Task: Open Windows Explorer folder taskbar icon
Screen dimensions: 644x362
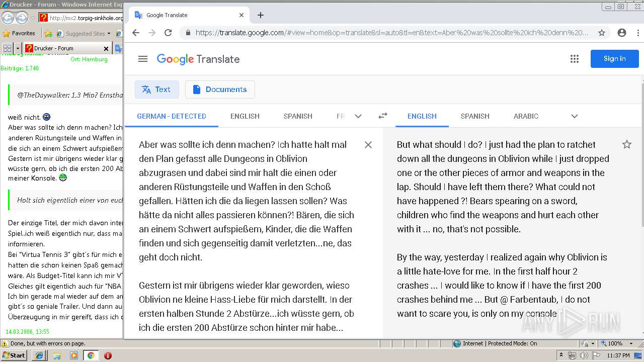Action: [x=57, y=355]
